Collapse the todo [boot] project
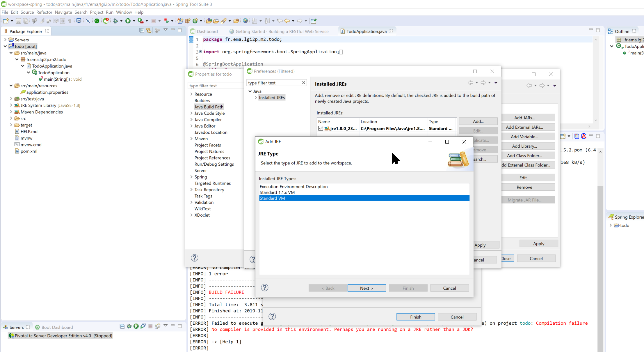The image size is (644, 352). point(5,46)
